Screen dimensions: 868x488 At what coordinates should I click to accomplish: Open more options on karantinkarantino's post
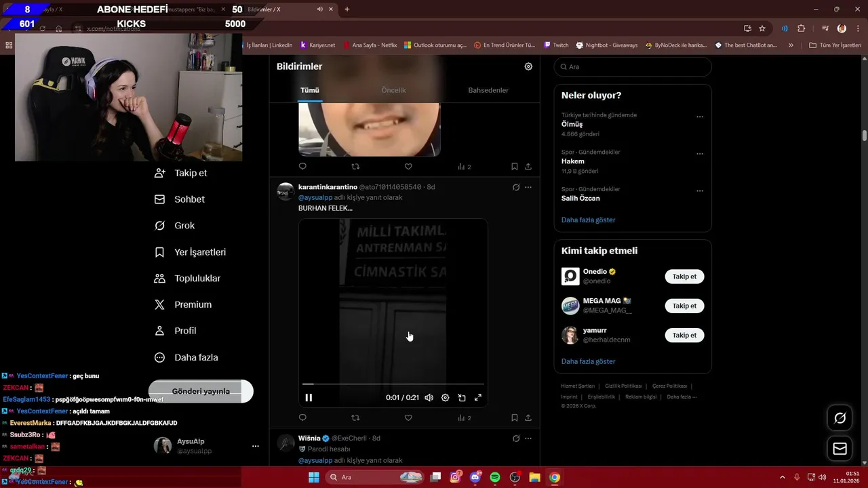pos(528,187)
